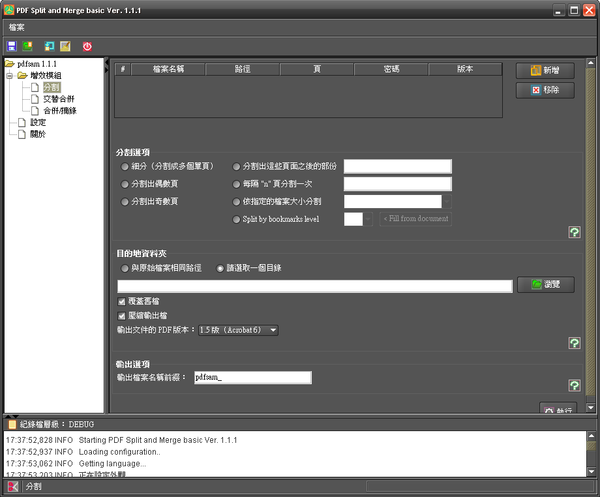The image size is (600, 497).
Task: Select 請選取一個目錄 radio button
Action: click(220, 268)
